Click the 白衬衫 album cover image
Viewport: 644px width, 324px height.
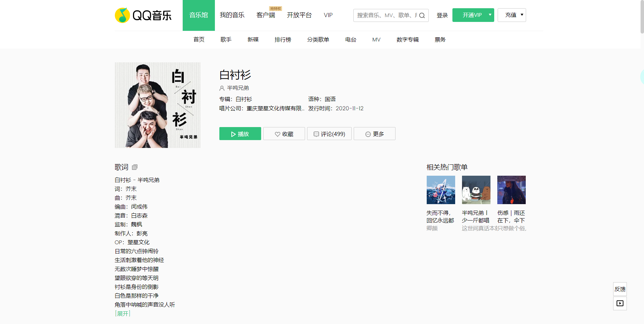point(157,105)
